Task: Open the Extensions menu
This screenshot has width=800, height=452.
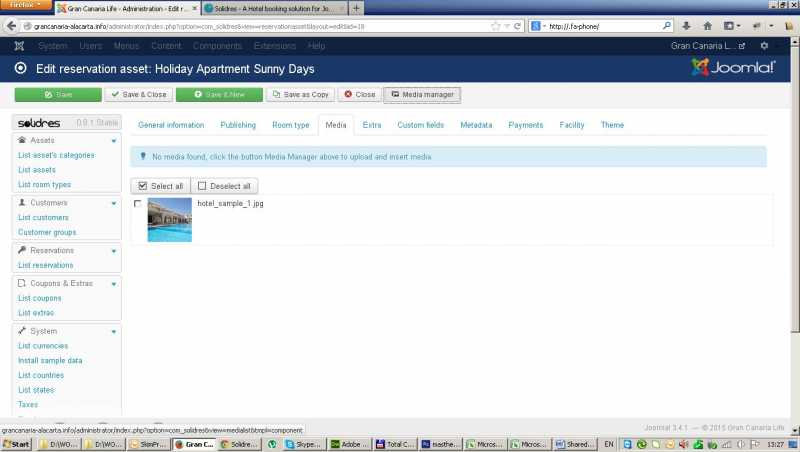Action: click(274, 46)
